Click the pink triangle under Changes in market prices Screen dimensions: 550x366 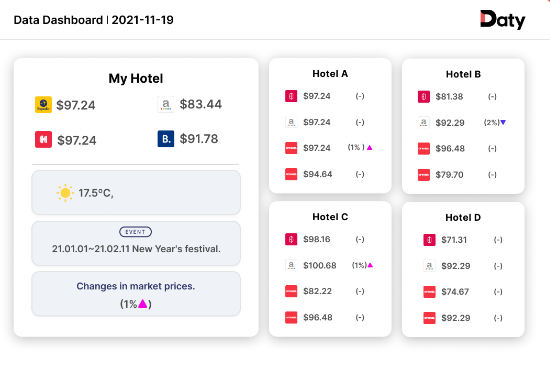[143, 304]
